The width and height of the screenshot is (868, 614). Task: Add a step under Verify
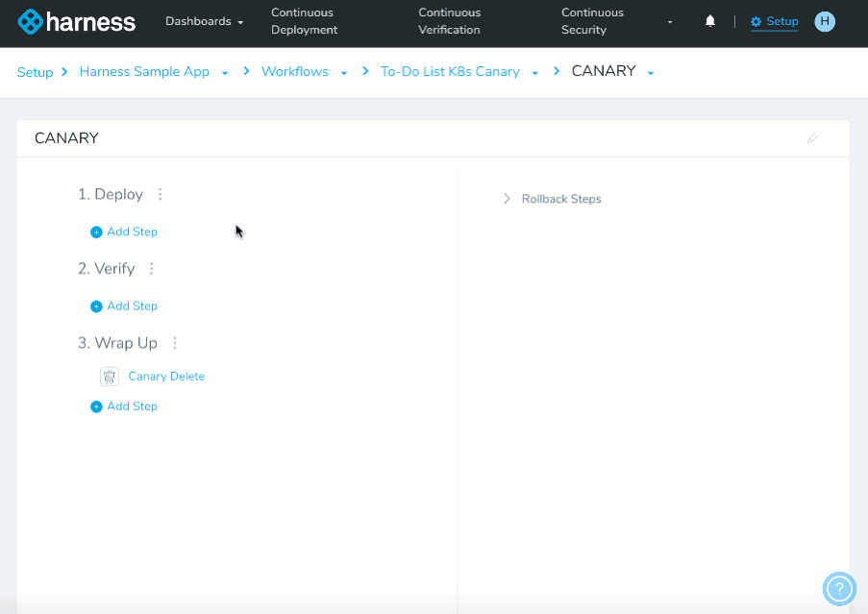(x=124, y=306)
